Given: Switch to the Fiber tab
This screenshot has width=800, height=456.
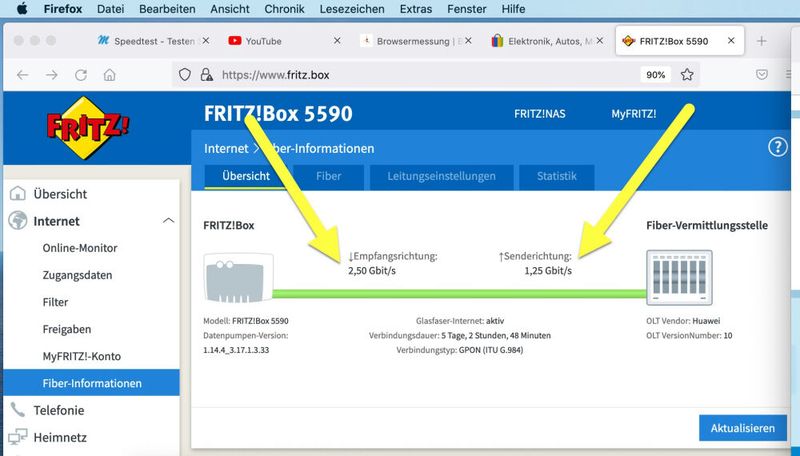Looking at the screenshot, I should point(329,176).
